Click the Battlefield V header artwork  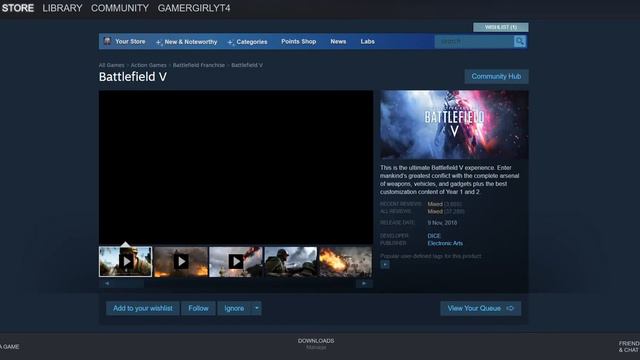[x=454, y=124]
